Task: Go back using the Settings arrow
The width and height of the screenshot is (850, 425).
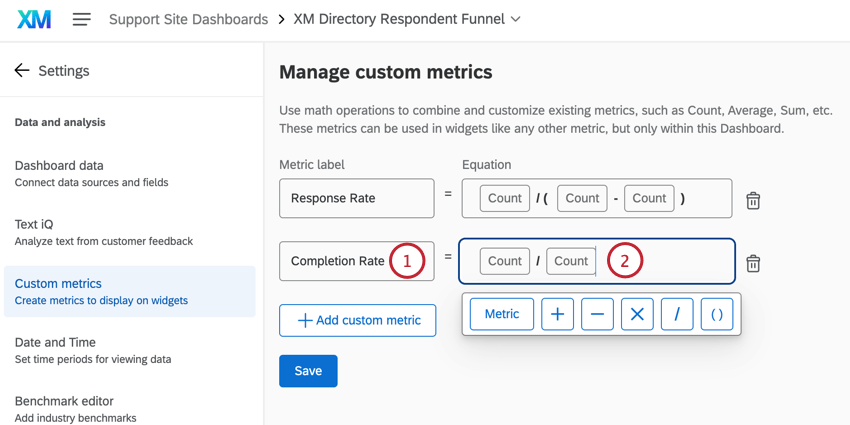Action: pyautogui.click(x=22, y=71)
